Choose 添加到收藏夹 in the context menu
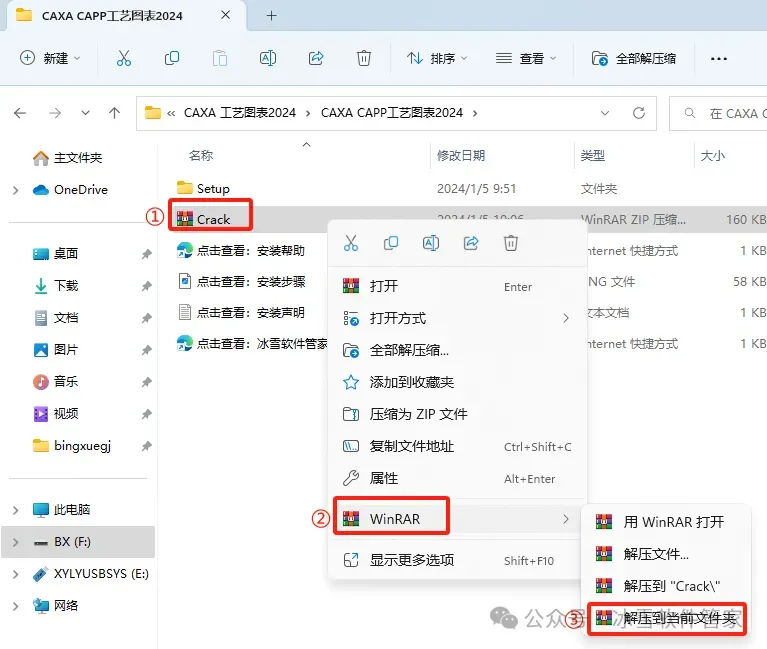Screen dimensions: 767x649 pyautogui.click(x=457, y=382)
